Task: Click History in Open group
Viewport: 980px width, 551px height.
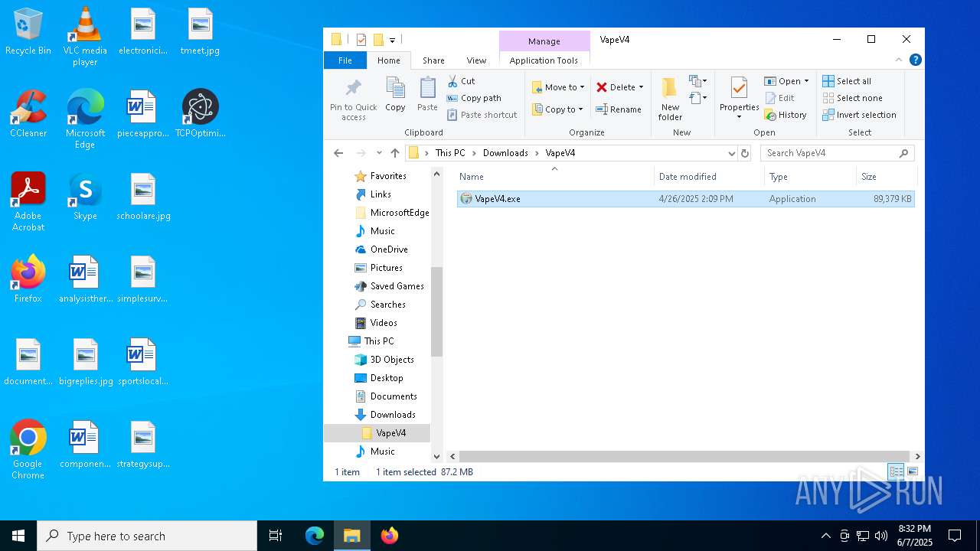Action: pyautogui.click(x=786, y=115)
